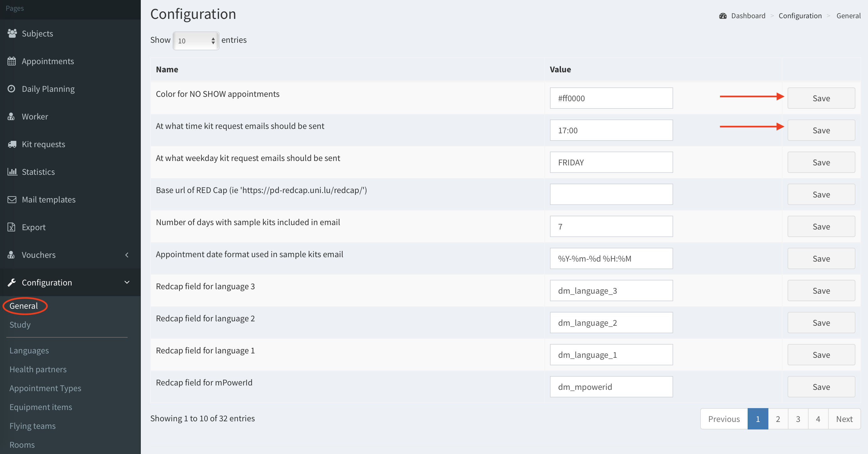
Task: Click the Export spreadsheet file icon
Action: pyautogui.click(x=11, y=227)
